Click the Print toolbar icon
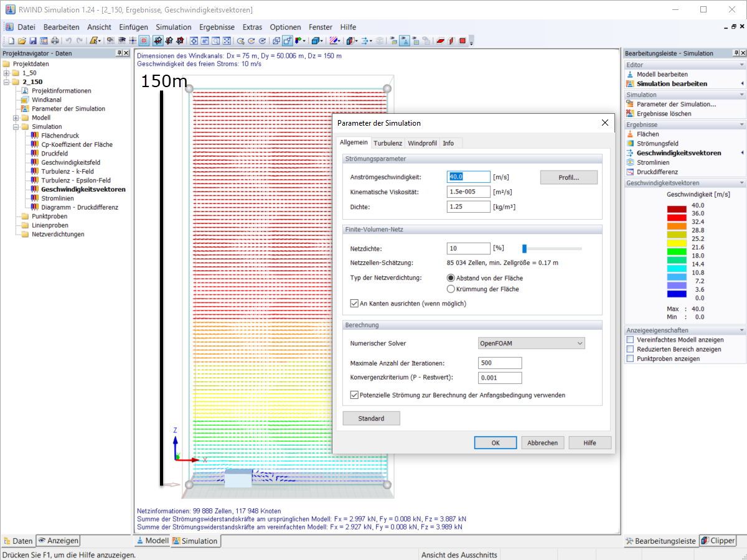747x560 pixels. click(55, 41)
